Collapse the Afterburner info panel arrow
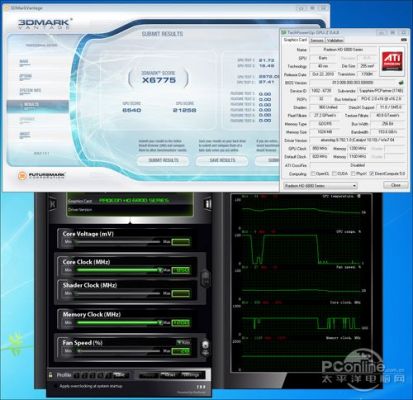The height and width of the screenshot is (400, 413). point(130,221)
